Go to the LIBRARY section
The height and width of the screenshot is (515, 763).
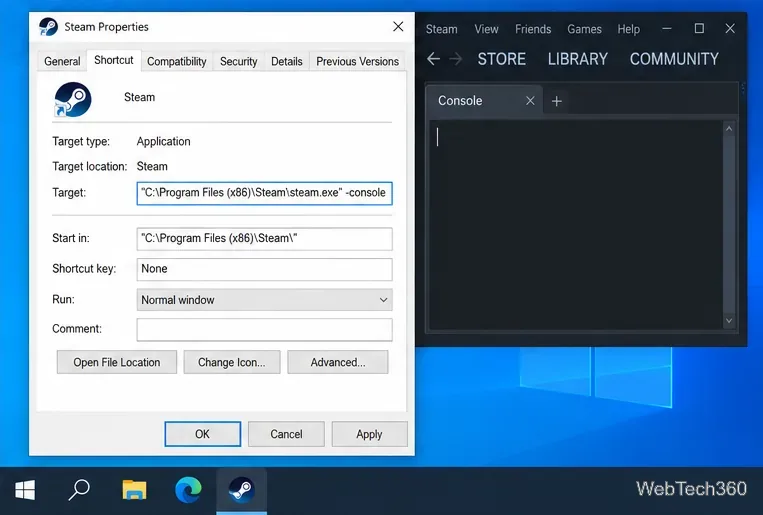click(x=578, y=59)
